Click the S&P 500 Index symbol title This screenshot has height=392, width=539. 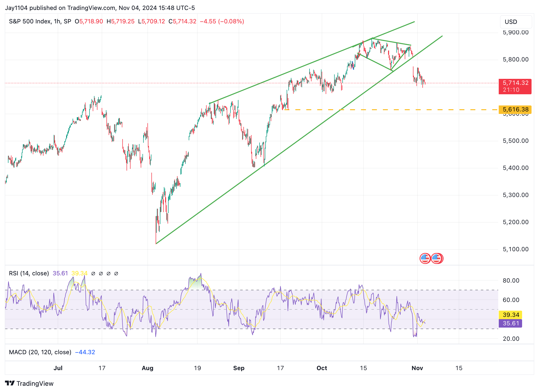point(30,21)
